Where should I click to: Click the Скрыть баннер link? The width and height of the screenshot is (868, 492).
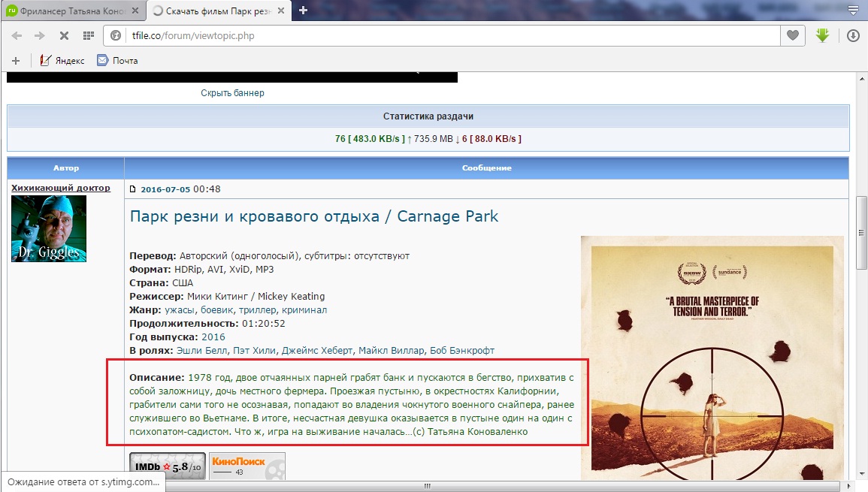(x=232, y=93)
